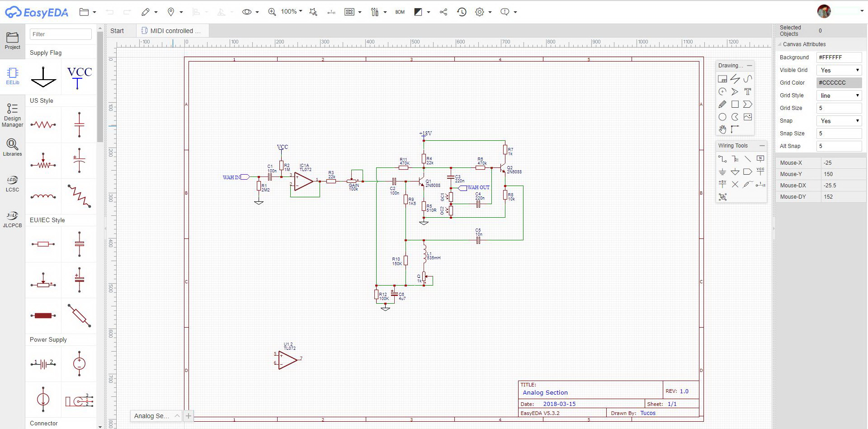
Task: Click the Grid Color #CCCCCC swatch
Action: [x=839, y=83]
